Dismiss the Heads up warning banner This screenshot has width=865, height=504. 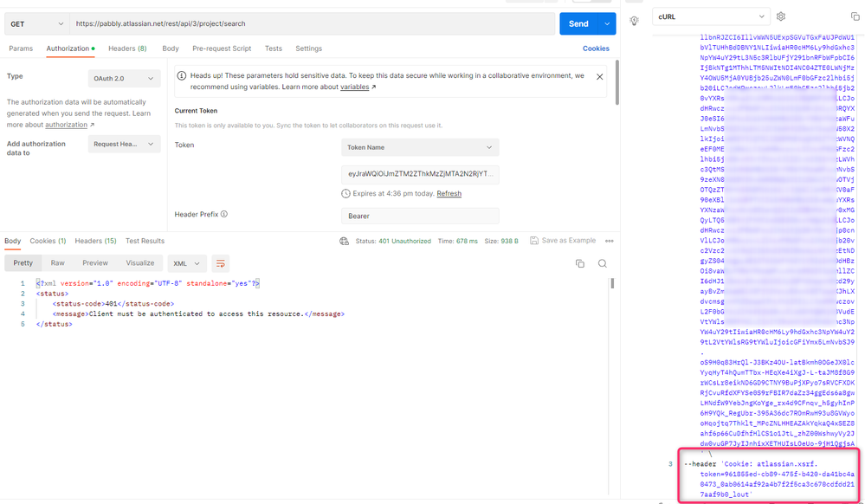tap(600, 77)
